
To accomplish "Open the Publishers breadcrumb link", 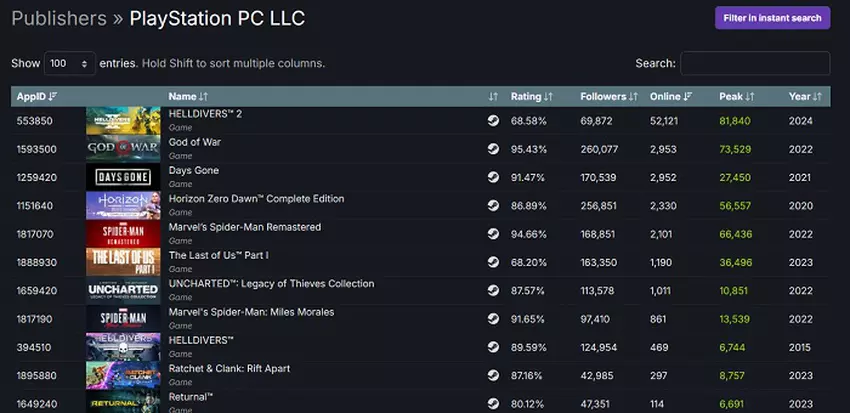I will coord(59,18).
